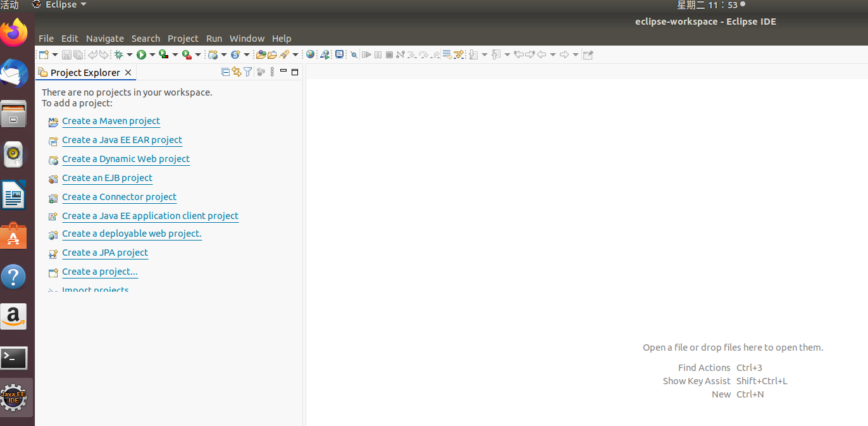Open the Run menu

[x=214, y=39]
